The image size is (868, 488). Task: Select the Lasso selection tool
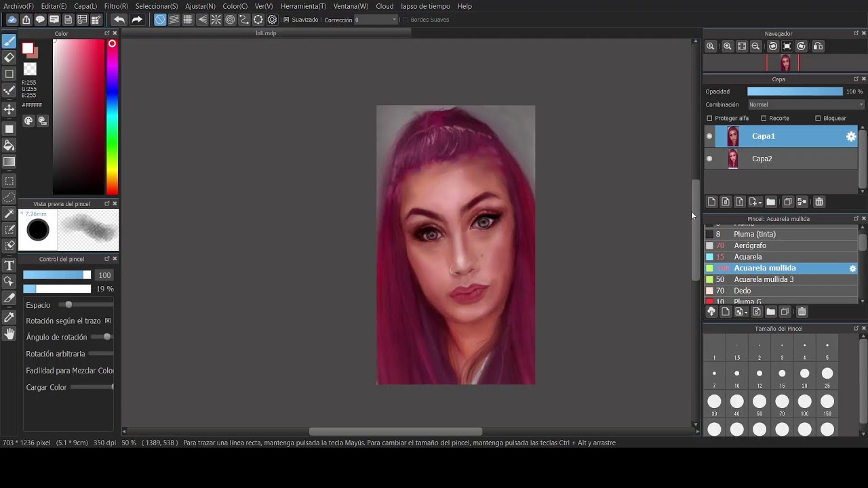click(9, 197)
